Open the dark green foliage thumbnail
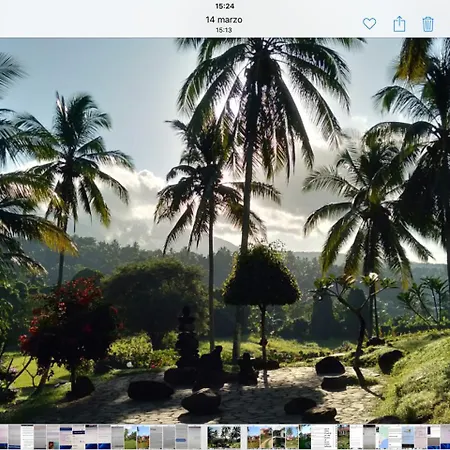This screenshot has width=450, height=450. point(305,437)
